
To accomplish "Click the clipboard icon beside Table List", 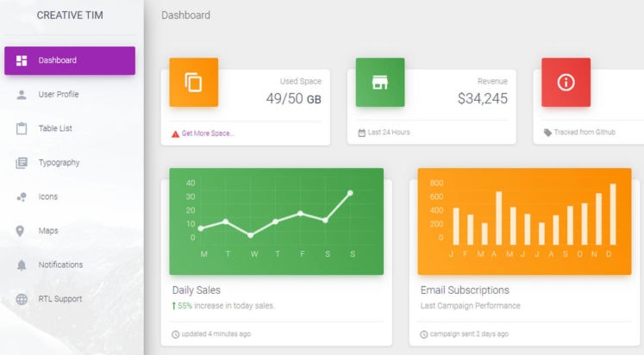I will [x=22, y=128].
